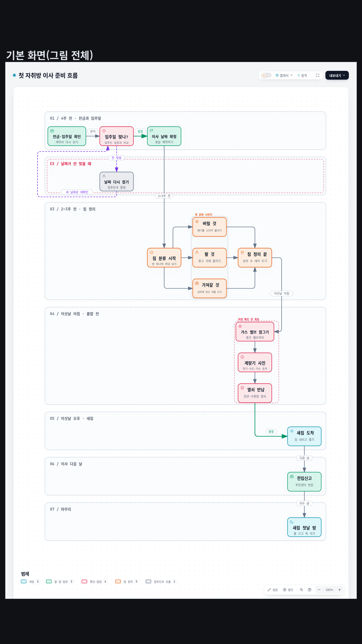Zoom out with the minus button
Screen dimensions: 362x644
tap(319, 590)
